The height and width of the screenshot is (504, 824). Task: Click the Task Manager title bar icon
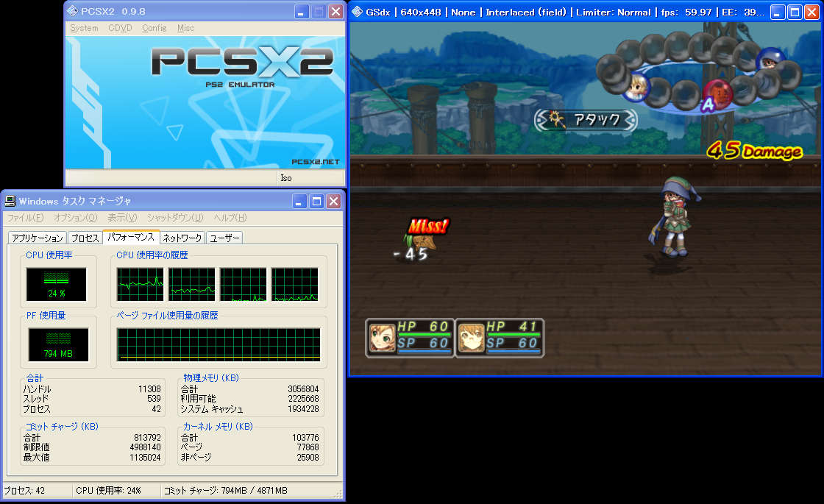pyautogui.click(x=10, y=201)
